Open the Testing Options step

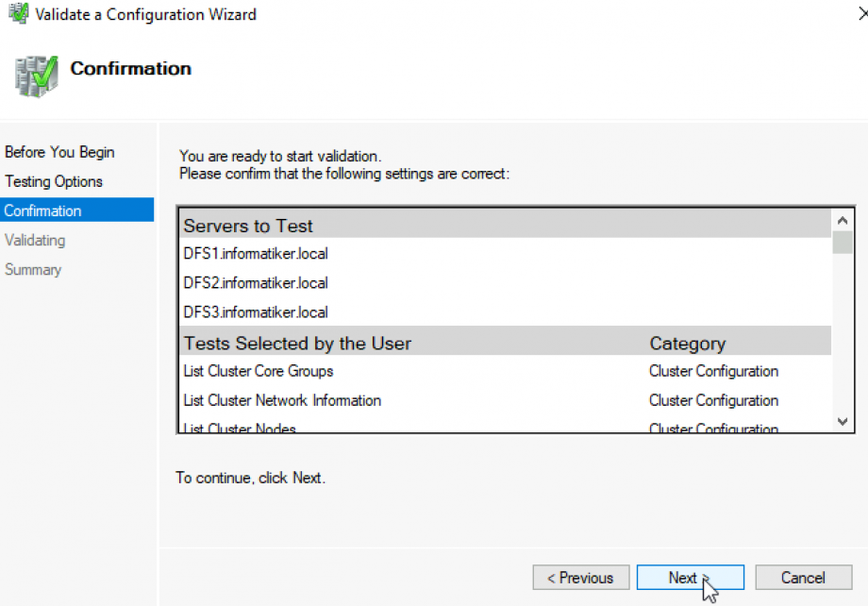point(54,181)
